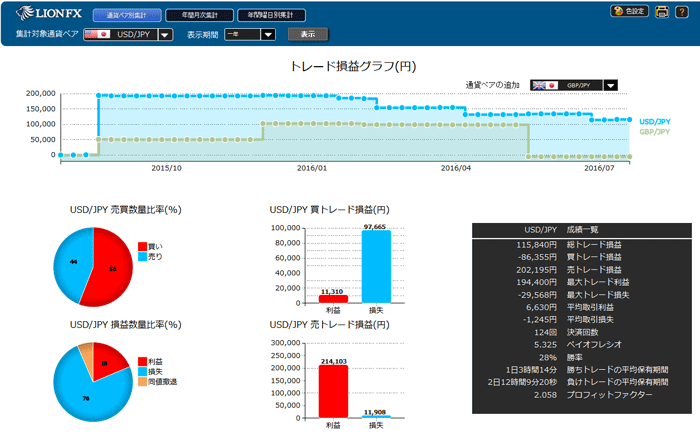Click the -1,245円 average loss value
The height and width of the screenshot is (437, 700).
pyautogui.click(x=539, y=320)
